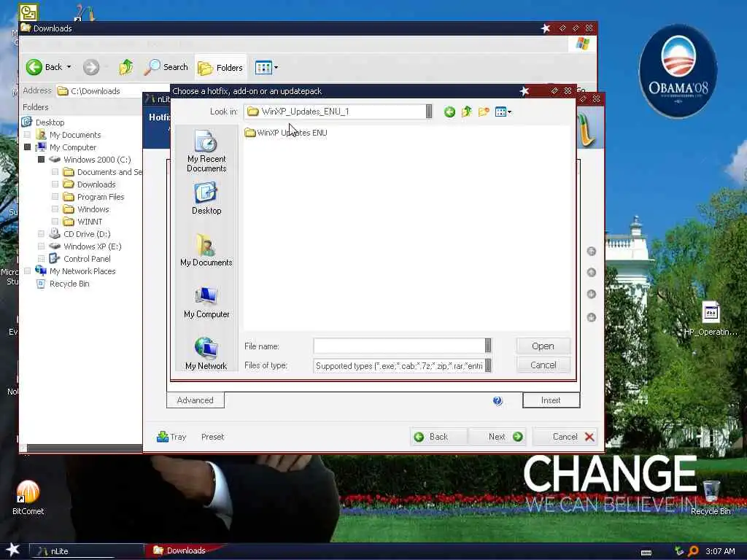Viewport: 747px width, 560px height.
Task: Select Program Files folder in tree
Action: pyautogui.click(x=100, y=197)
